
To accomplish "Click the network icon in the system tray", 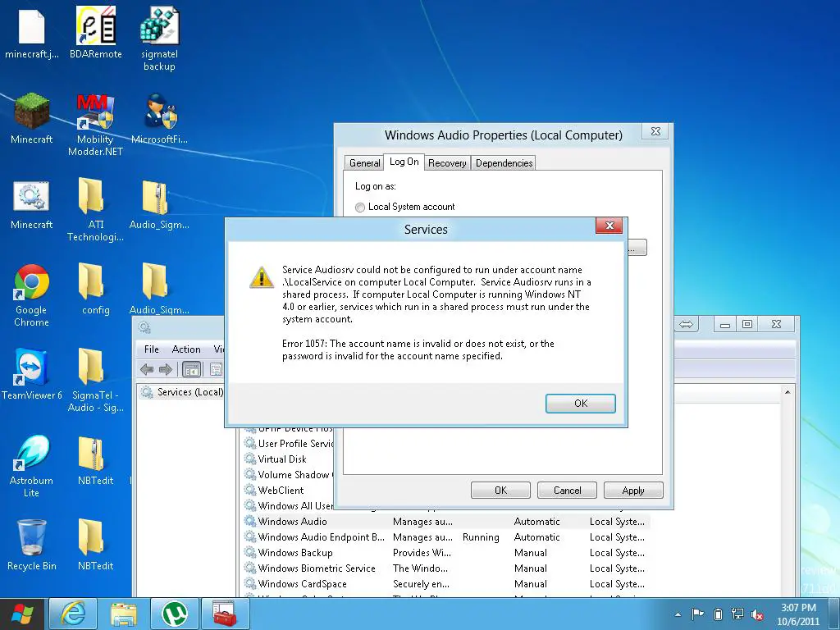I will click(737, 614).
